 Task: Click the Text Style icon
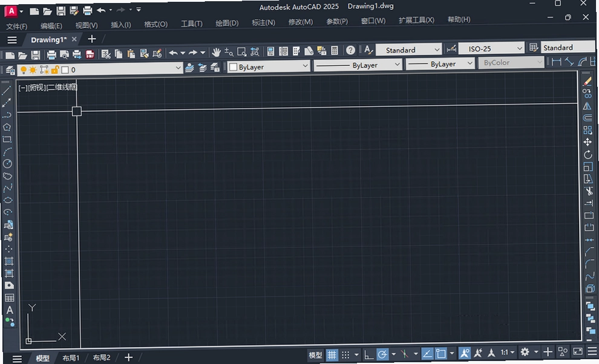click(368, 50)
